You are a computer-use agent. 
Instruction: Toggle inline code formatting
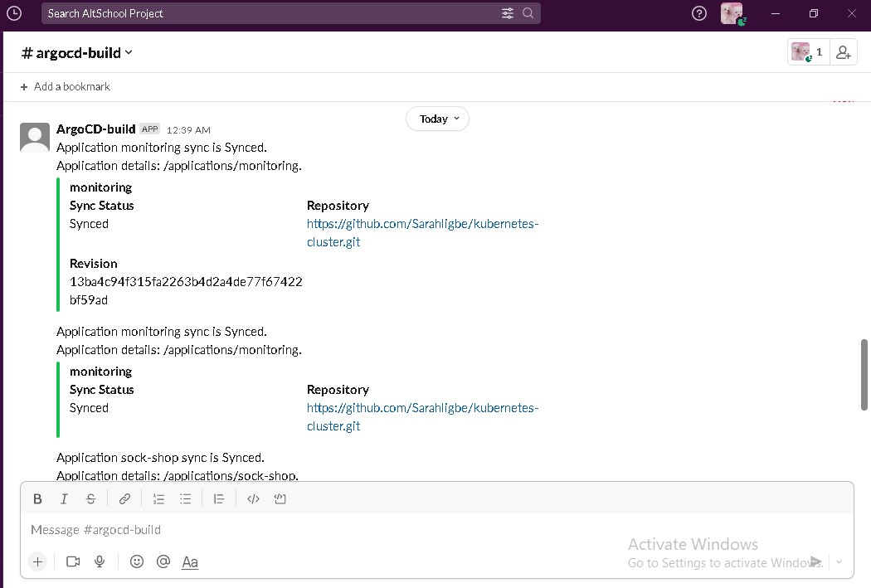click(x=253, y=498)
